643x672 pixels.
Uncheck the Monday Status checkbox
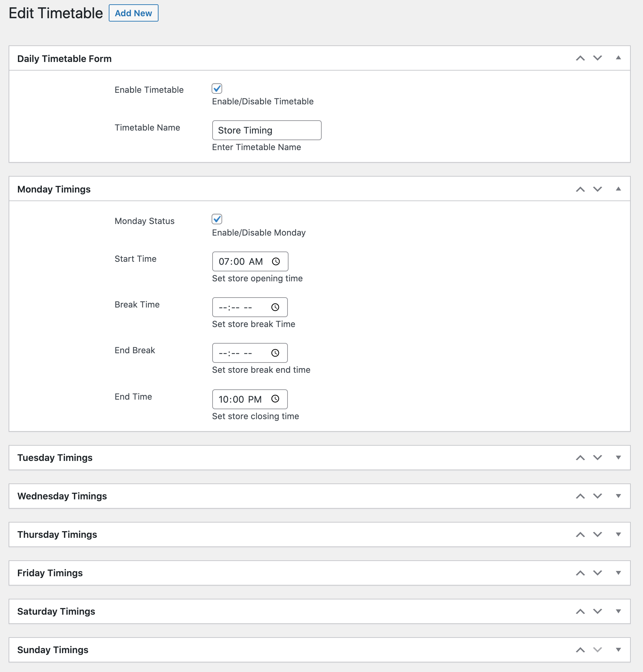click(x=217, y=219)
